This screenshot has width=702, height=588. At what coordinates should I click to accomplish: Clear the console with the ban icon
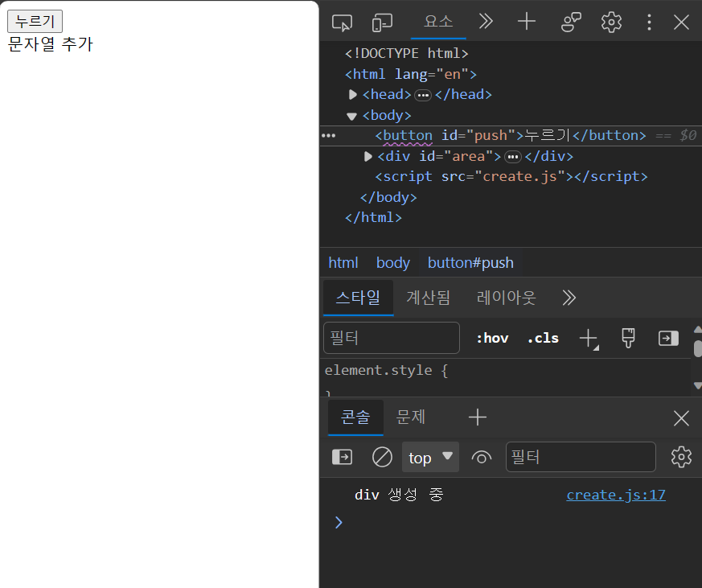382,457
